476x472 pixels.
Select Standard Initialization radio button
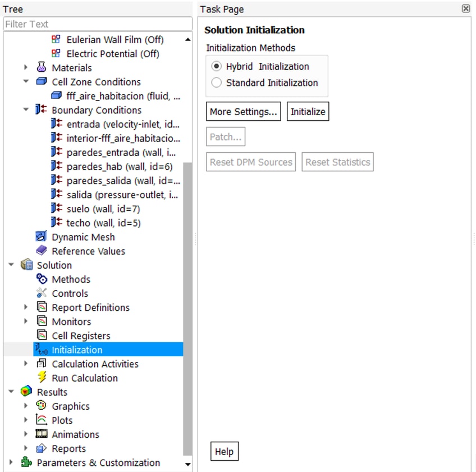tap(217, 83)
